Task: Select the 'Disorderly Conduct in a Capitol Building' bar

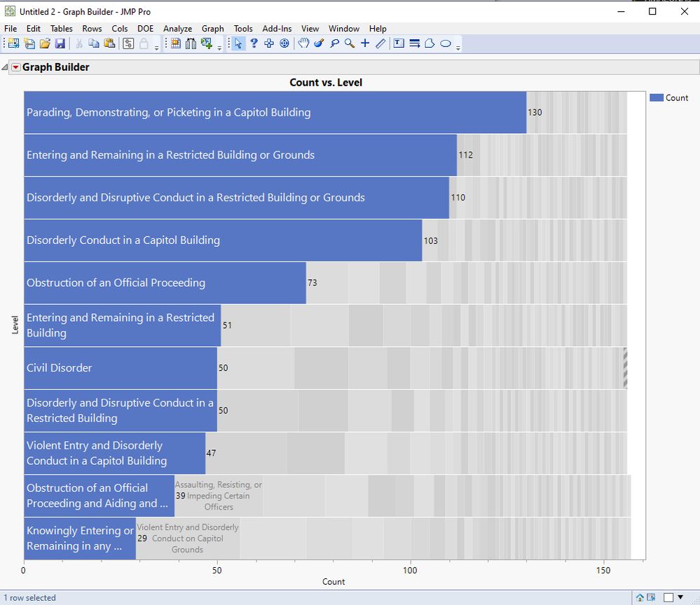Action: pos(223,240)
